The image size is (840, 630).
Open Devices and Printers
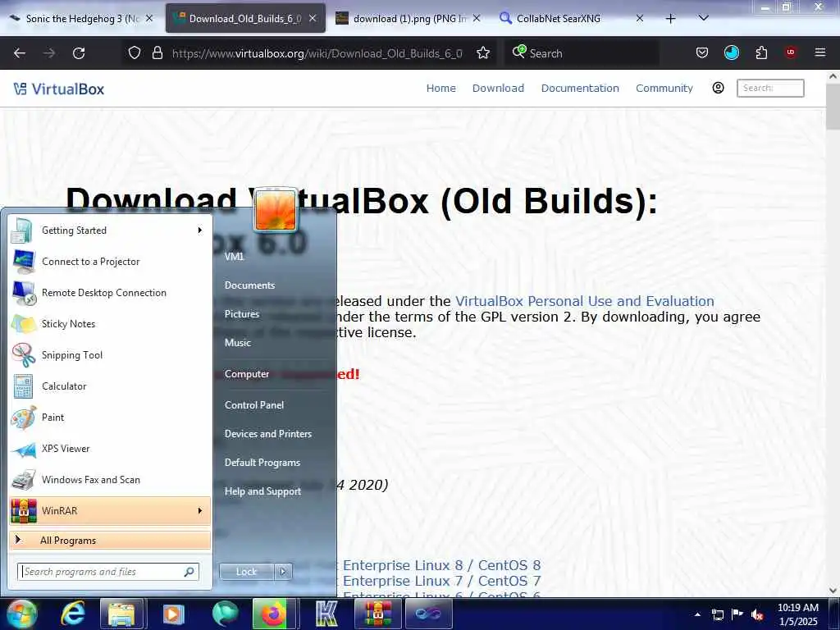(268, 434)
